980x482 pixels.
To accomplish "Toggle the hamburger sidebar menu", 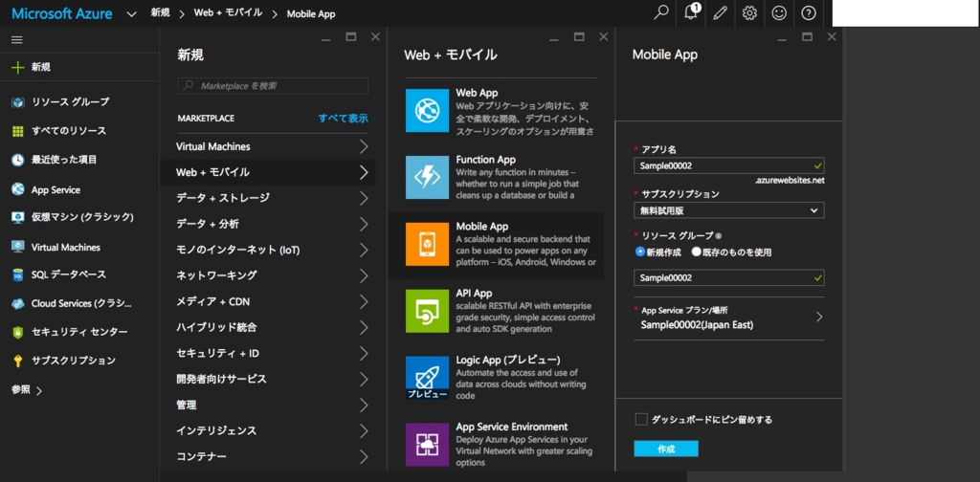I will 17,40.
